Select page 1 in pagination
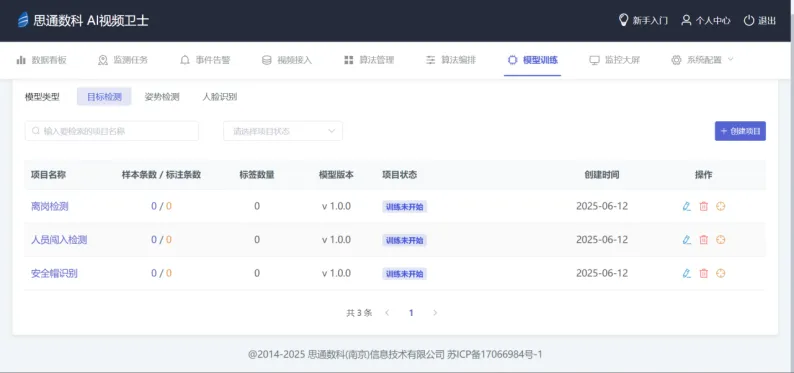 point(411,313)
